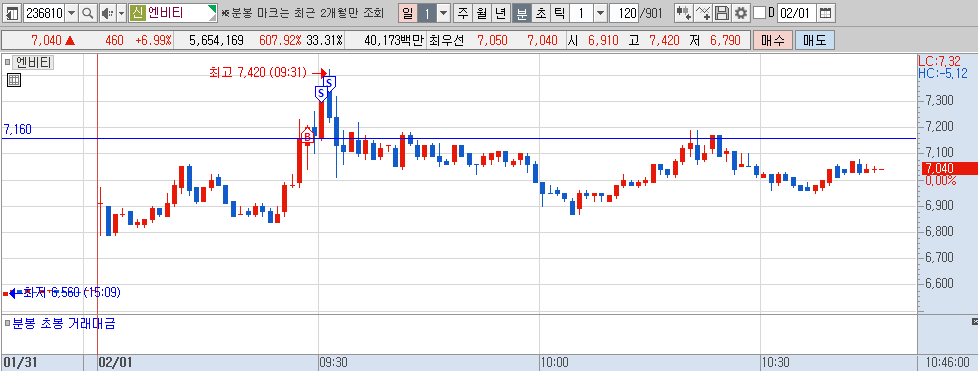978x371 pixels.
Task: Click the stock search magnifier icon
Action: tap(88, 12)
